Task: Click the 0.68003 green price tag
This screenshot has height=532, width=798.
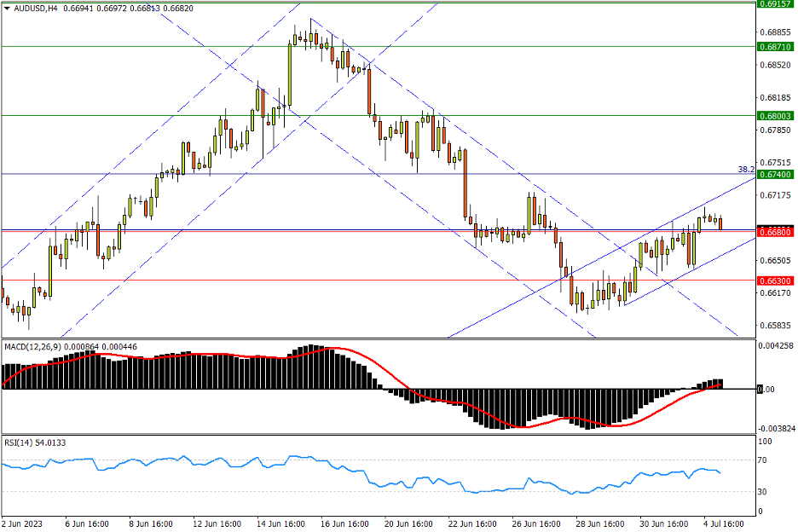Action: click(773, 115)
